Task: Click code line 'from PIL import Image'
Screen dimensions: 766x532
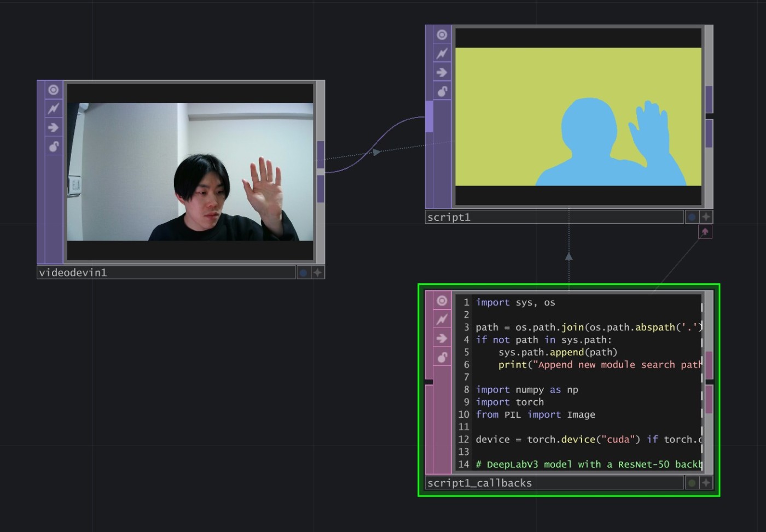Action: tap(535, 415)
